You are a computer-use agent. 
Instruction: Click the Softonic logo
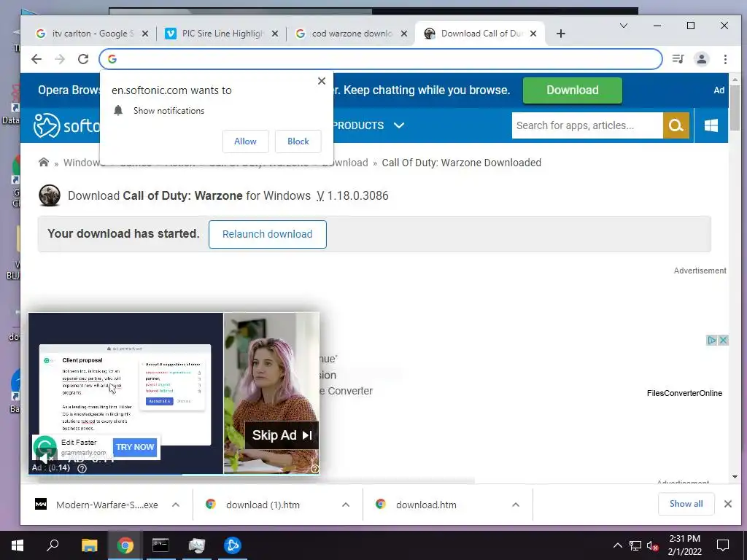point(66,125)
